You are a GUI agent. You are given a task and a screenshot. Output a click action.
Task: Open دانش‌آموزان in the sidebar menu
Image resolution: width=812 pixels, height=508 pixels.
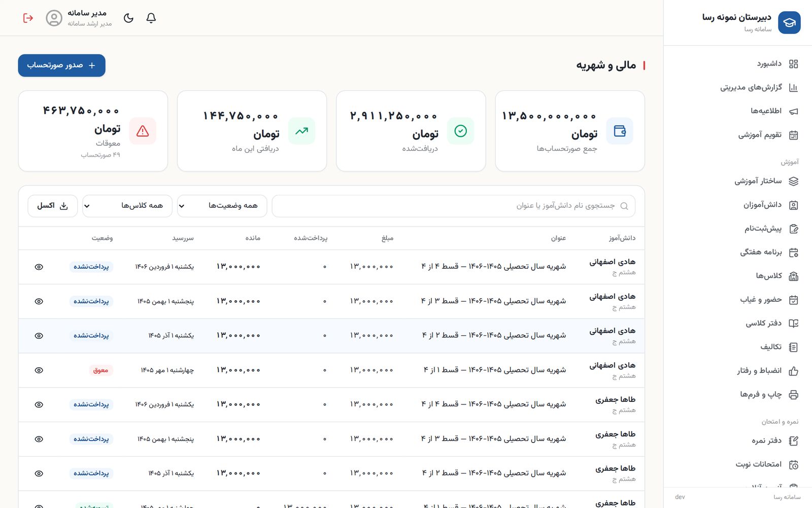tap(738, 205)
